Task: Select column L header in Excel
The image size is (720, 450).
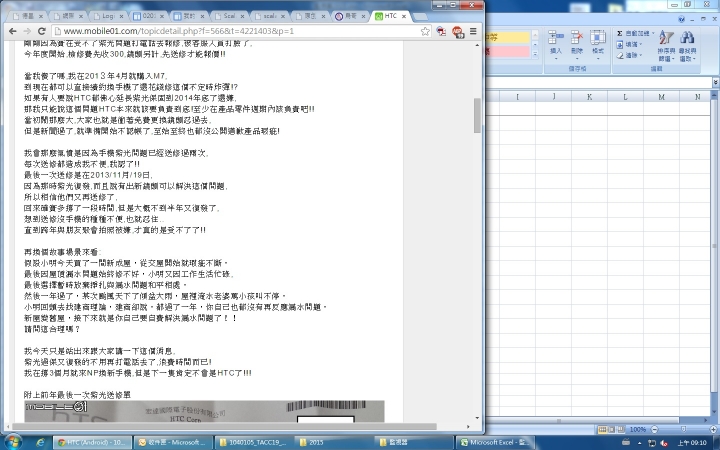Action: coord(625,96)
